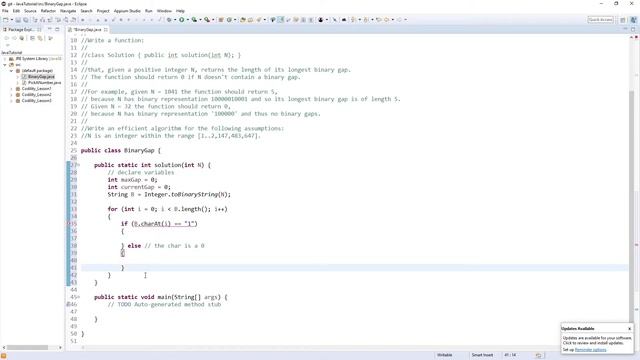Click the Writable status entry
Viewport: 640px width, 360px height.
point(444,355)
